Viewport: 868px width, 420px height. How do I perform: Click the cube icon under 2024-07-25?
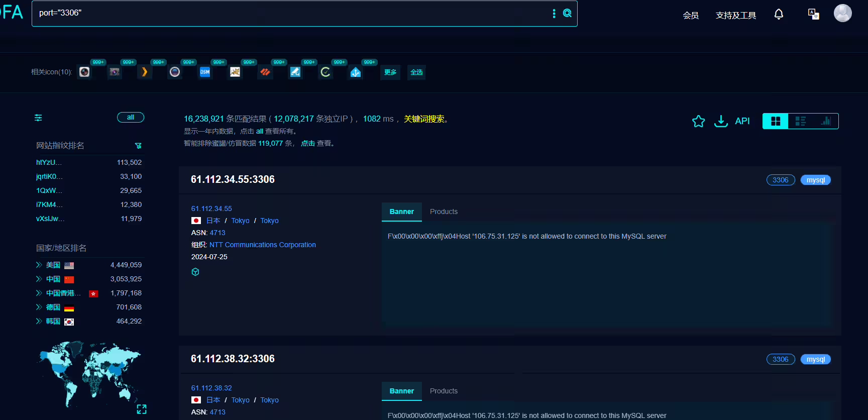click(195, 272)
